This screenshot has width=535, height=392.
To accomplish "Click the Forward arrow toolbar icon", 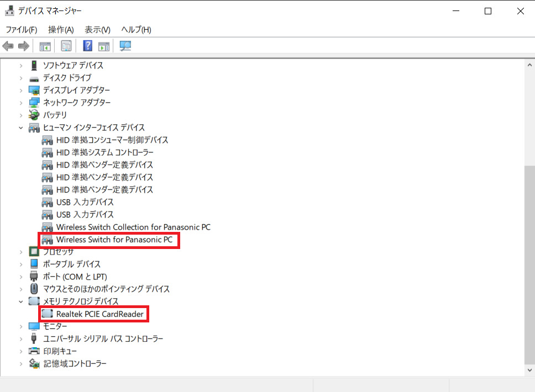I will point(24,46).
